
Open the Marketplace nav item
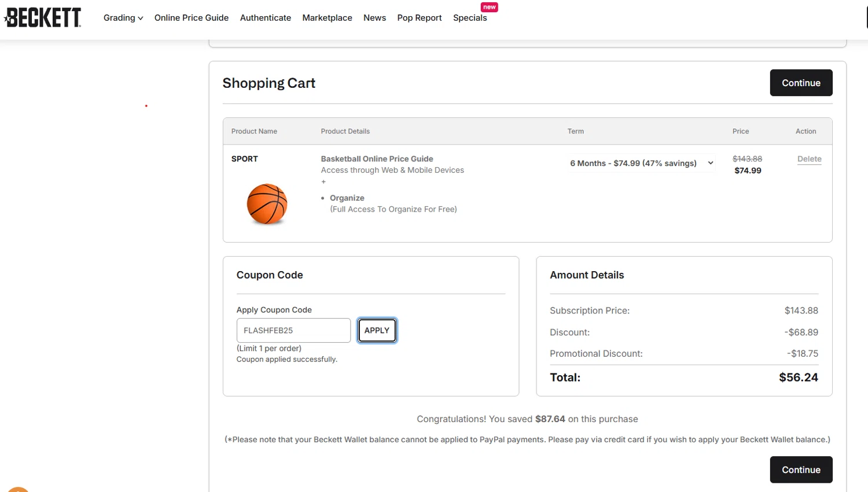(x=327, y=18)
